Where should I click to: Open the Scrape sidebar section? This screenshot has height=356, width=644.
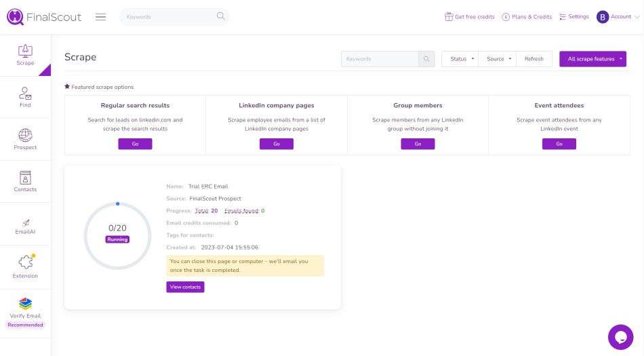pyautogui.click(x=26, y=55)
